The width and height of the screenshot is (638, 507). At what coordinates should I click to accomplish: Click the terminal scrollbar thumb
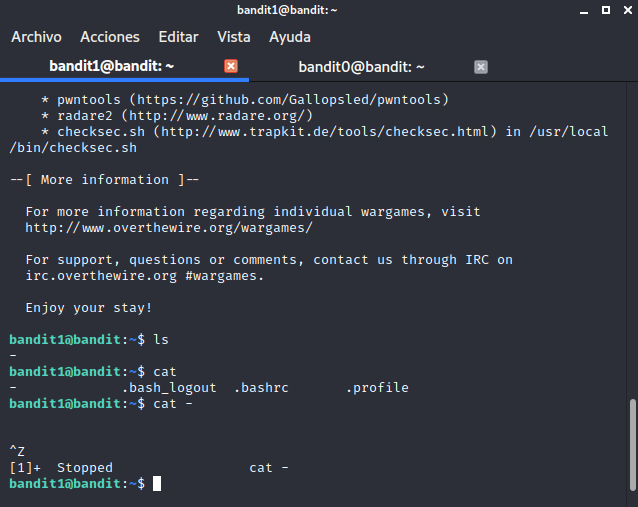coord(631,445)
